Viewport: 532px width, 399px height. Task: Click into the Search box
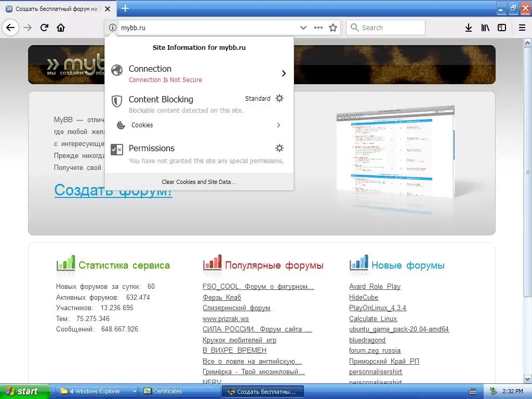click(x=386, y=28)
